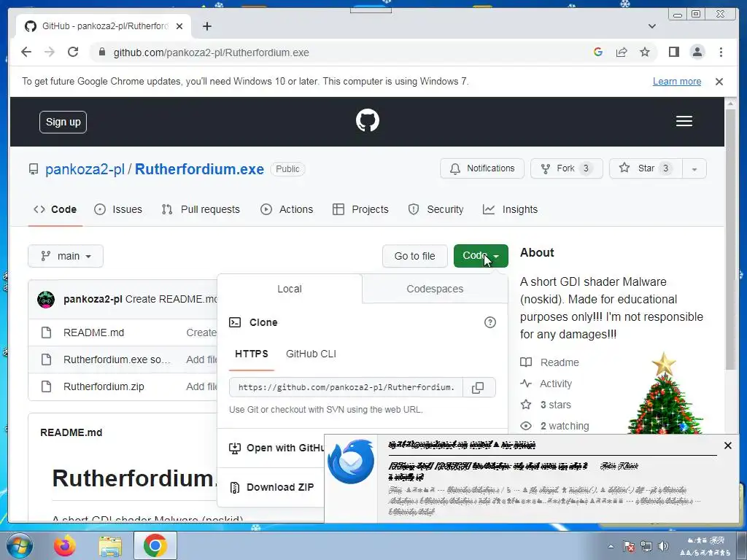
Task: Toggle the green Code dropdown button
Action: click(481, 256)
